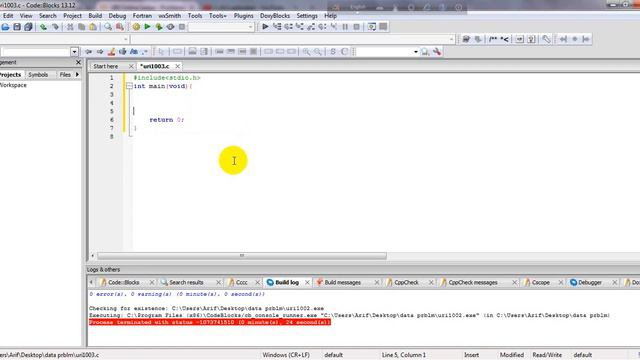Click the green Run arrow icon

tap(147, 27)
